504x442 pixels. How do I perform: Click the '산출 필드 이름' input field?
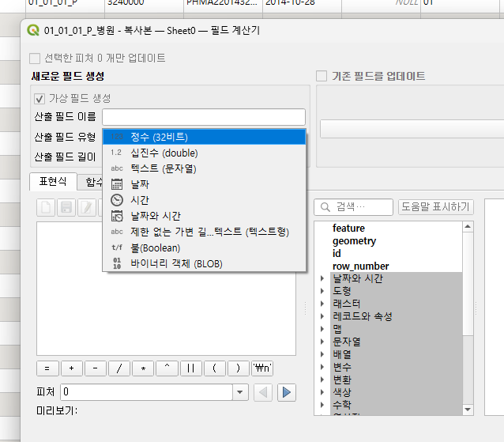[204, 117]
